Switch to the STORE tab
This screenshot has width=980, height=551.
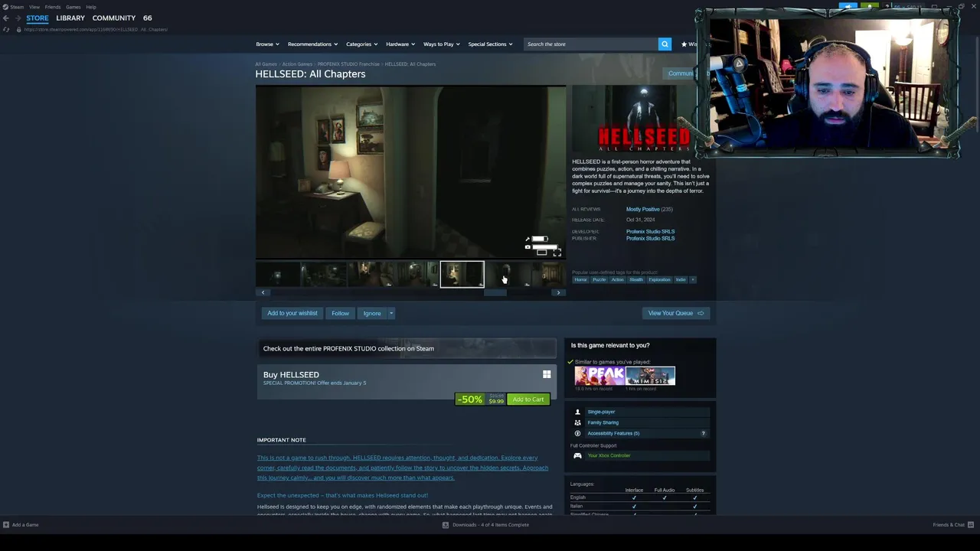(x=38, y=18)
